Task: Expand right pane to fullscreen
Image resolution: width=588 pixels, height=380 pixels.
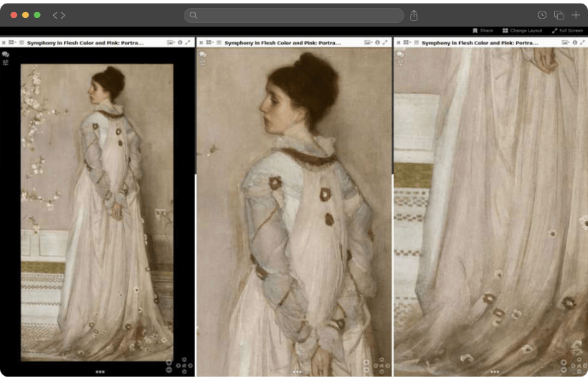Action: coord(582,42)
